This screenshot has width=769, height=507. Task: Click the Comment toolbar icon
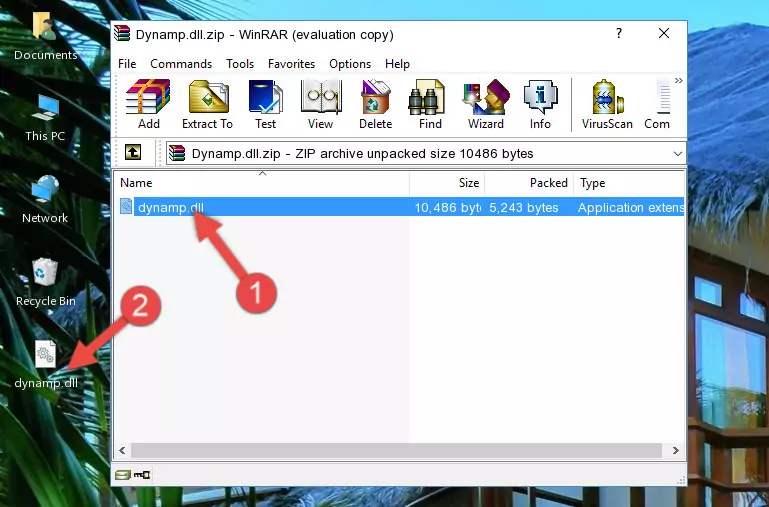pos(658,104)
